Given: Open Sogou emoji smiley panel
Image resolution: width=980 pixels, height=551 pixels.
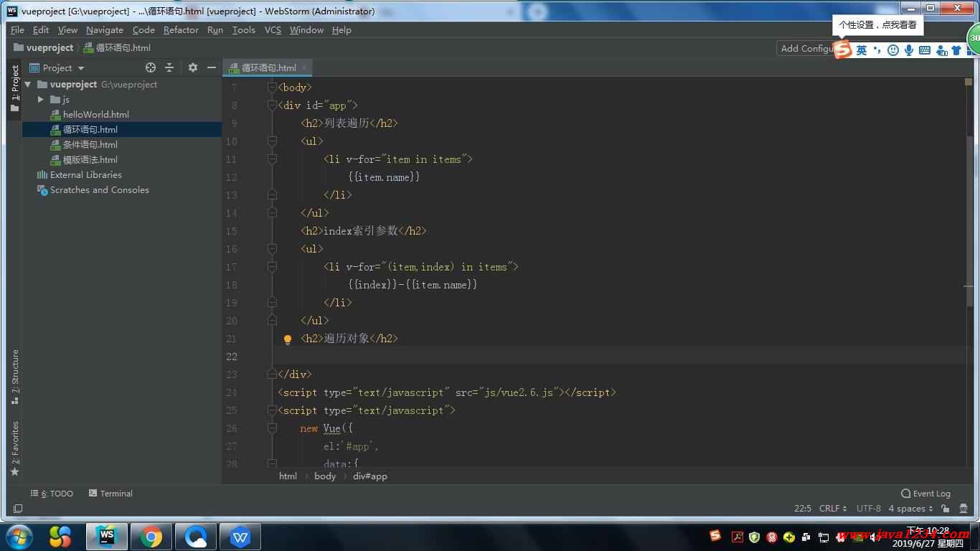Looking at the screenshot, I should tap(893, 50).
